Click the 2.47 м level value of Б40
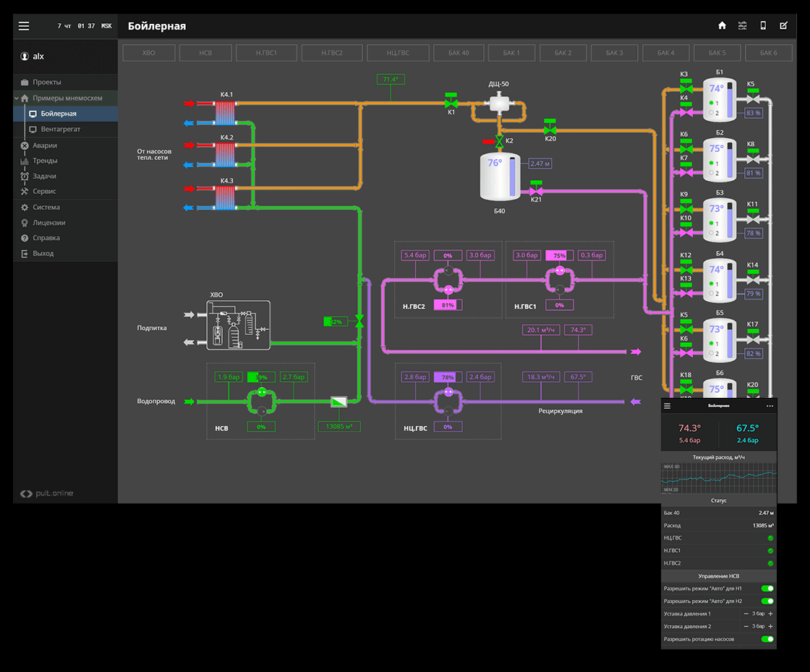The image size is (810, 672). point(540,163)
